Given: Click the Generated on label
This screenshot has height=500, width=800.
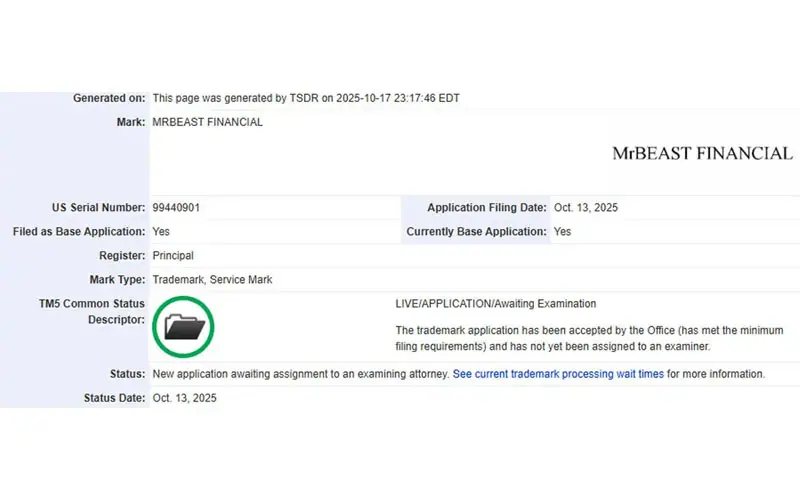Looking at the screenshot, I should coord(109,98).
